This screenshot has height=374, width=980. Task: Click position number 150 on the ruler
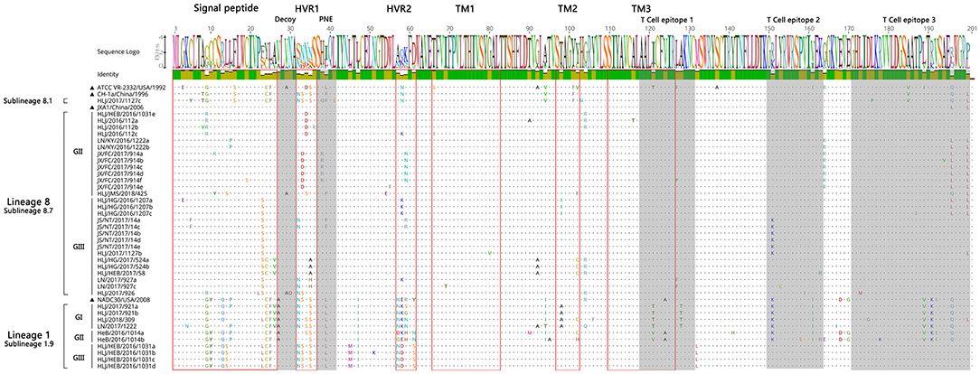click(770, 29)
